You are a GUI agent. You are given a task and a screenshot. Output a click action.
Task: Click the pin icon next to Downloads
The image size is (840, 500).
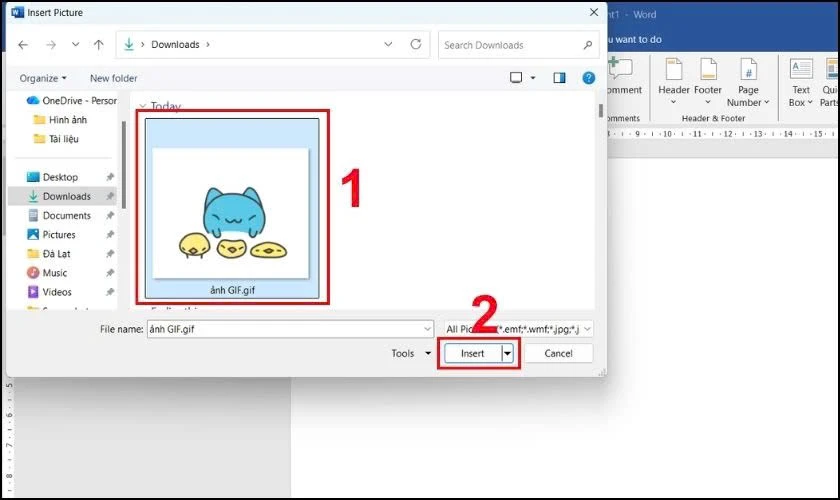click(110, 196)
